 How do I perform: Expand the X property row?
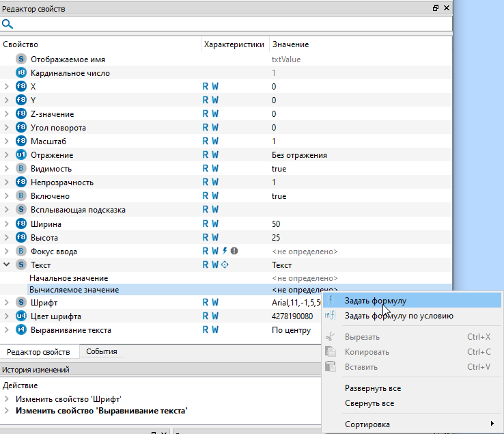[6, 87]
